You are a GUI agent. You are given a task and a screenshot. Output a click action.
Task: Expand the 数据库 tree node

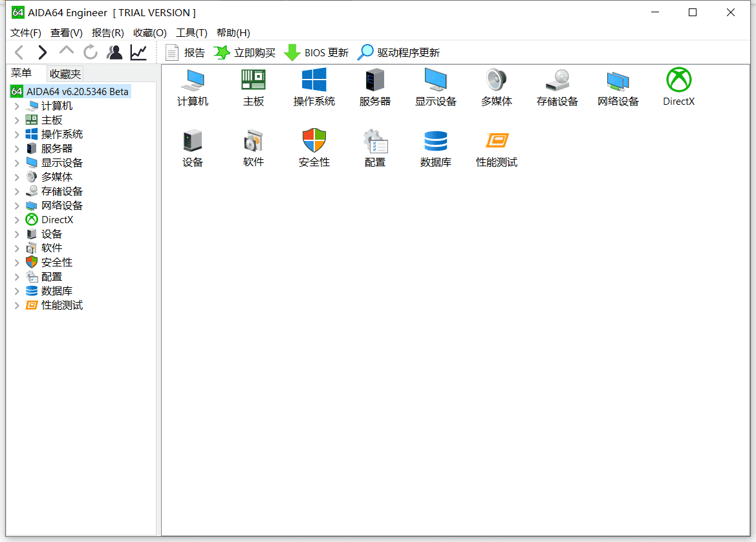click(x=17, y=291)
